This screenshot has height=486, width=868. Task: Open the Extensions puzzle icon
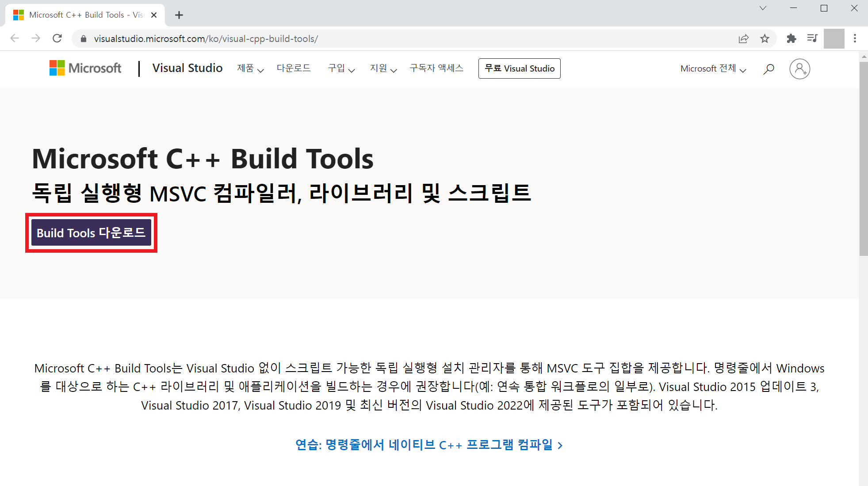(791, 38)
